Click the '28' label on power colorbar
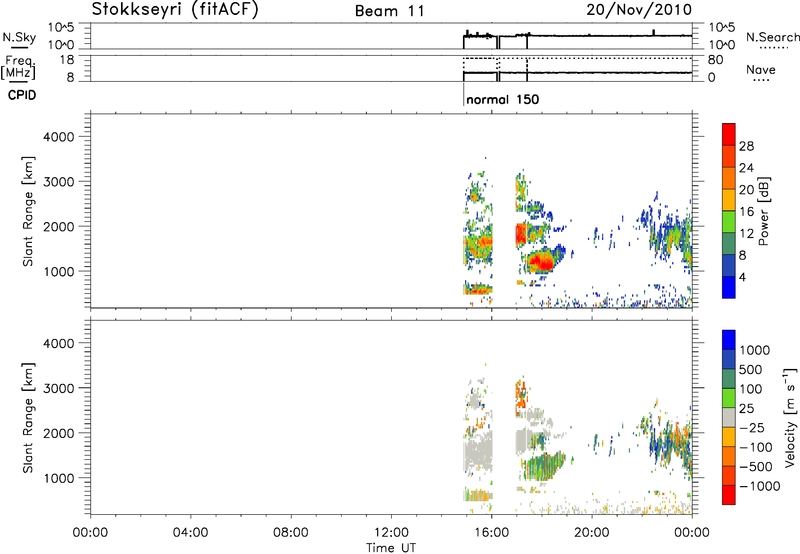The image size is (800, 554). [x=746, y=146]
